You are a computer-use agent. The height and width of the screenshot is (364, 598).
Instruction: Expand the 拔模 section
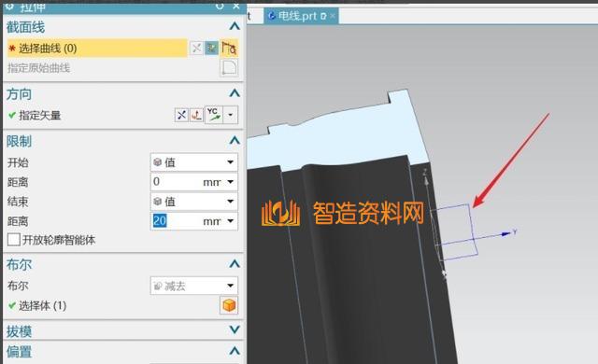(x=235, y=329)
